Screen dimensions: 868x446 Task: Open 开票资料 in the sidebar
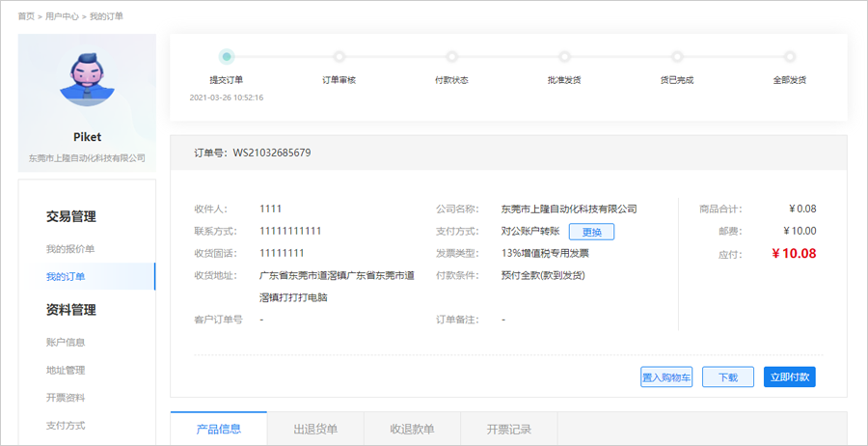pyautogui.click(x=66, y=398)
